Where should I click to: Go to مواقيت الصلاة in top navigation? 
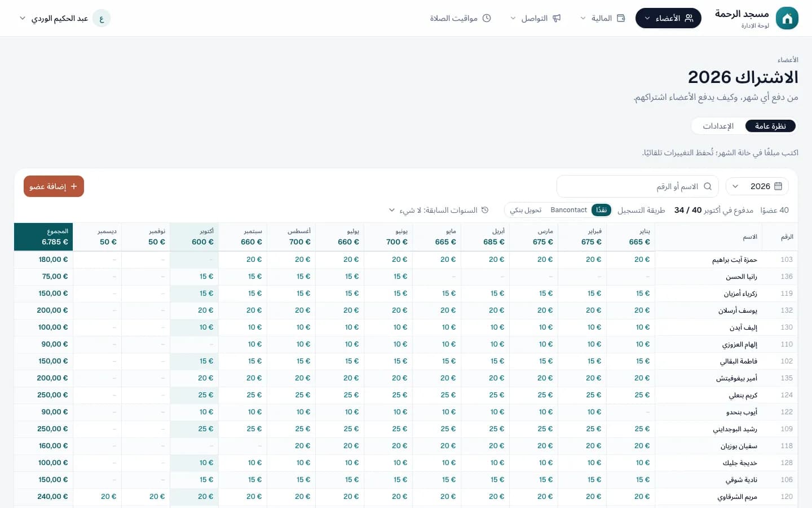460,18
